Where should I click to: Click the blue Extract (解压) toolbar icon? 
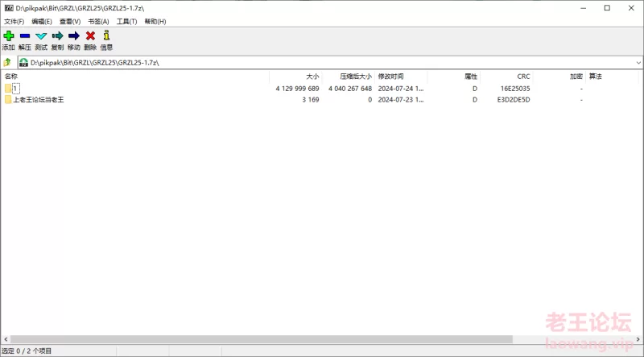point(25,35)
